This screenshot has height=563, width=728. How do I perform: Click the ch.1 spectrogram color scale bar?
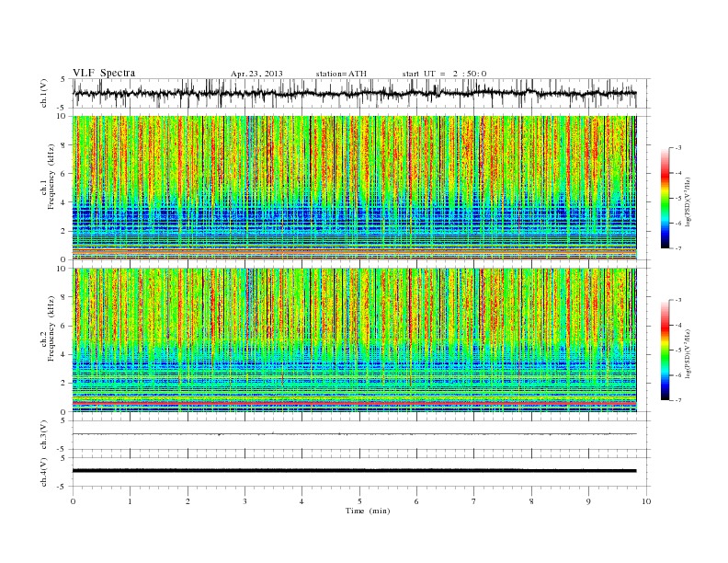[665, 198]
